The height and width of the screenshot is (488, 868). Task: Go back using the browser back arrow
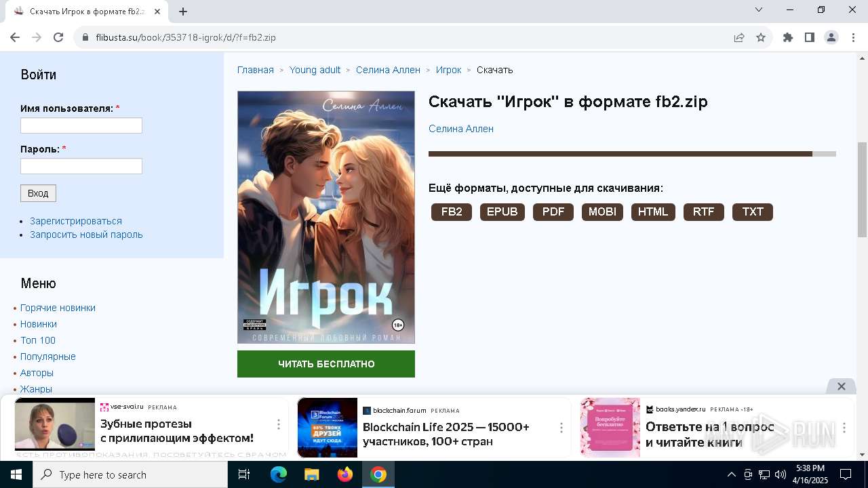tap(16, 37)
